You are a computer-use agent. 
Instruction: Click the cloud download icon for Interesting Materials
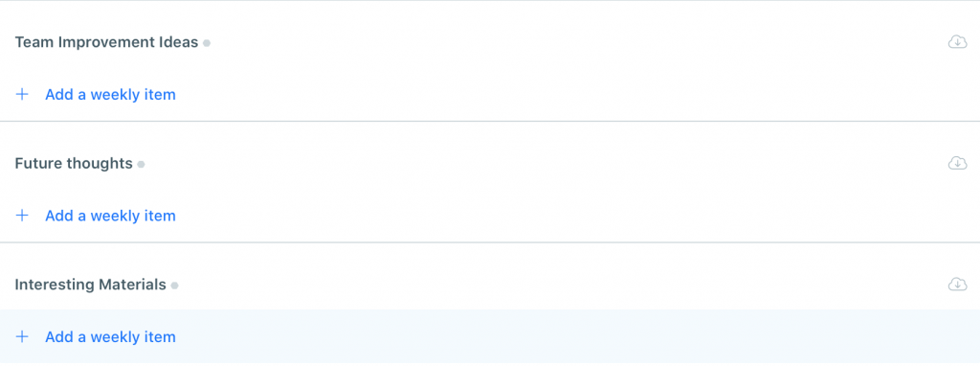pos(957,284)
